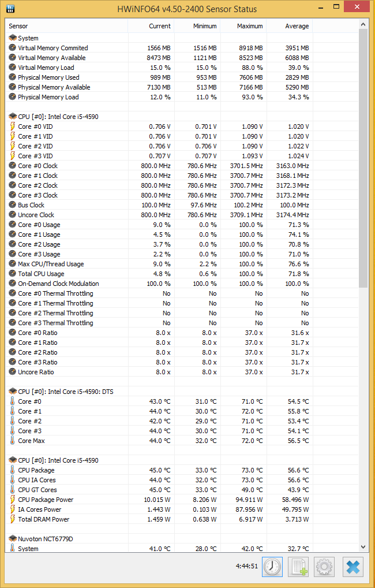Click the scrollbar down arrow
This screenshot has height=588, width=375.
363,547
